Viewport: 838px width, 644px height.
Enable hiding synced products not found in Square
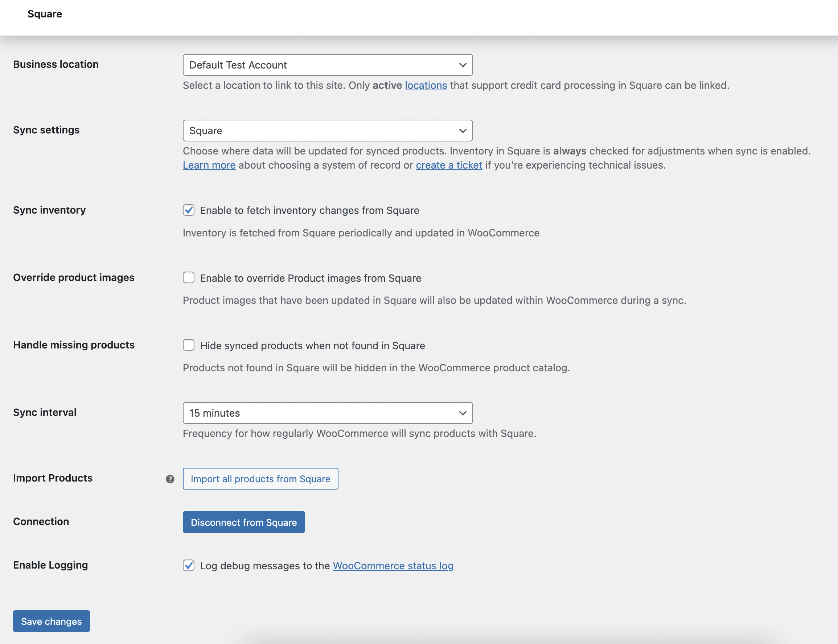pos(189,345)
